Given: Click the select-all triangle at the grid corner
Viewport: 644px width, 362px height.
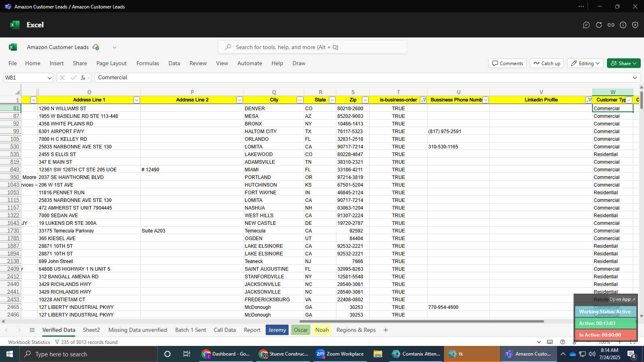Looking at the screenshot, I should pos(17,92).
